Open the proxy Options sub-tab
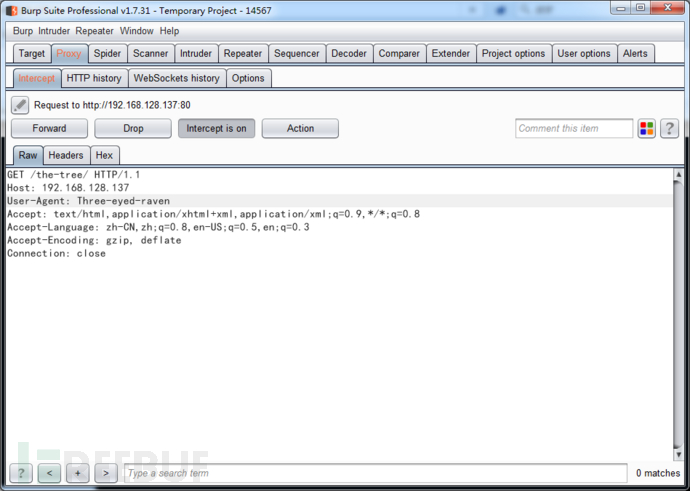The height and width of the screenshot is (491, 690). point(248,78)
